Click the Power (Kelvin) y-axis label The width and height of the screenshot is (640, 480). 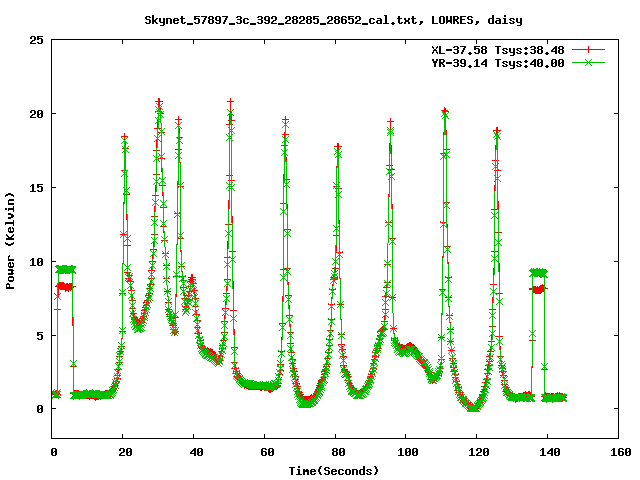(x=10, y=241)
